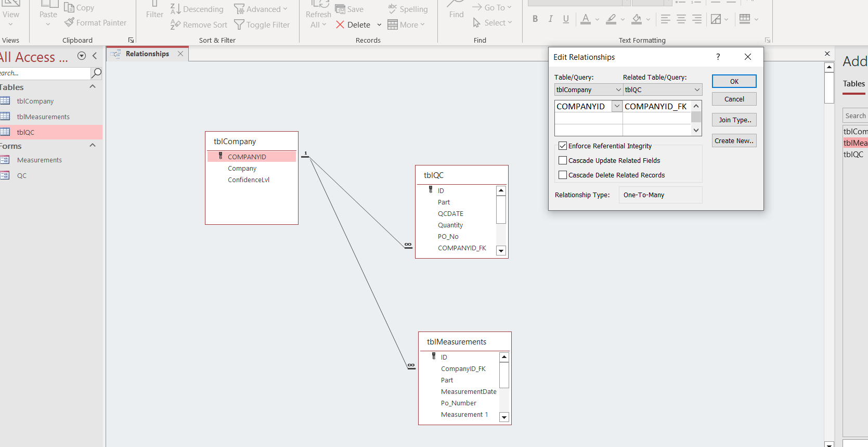Enable Cascade Delete Related Records
Image resolution: width=868 pixels, height=447 pixels.
click(x=563, y=175)
